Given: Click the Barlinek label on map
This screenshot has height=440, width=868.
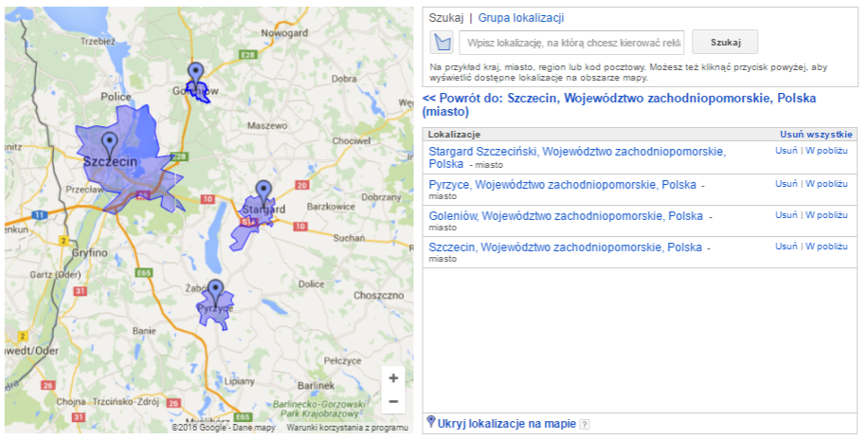Looking at the screenshot, I should [316, 385].
